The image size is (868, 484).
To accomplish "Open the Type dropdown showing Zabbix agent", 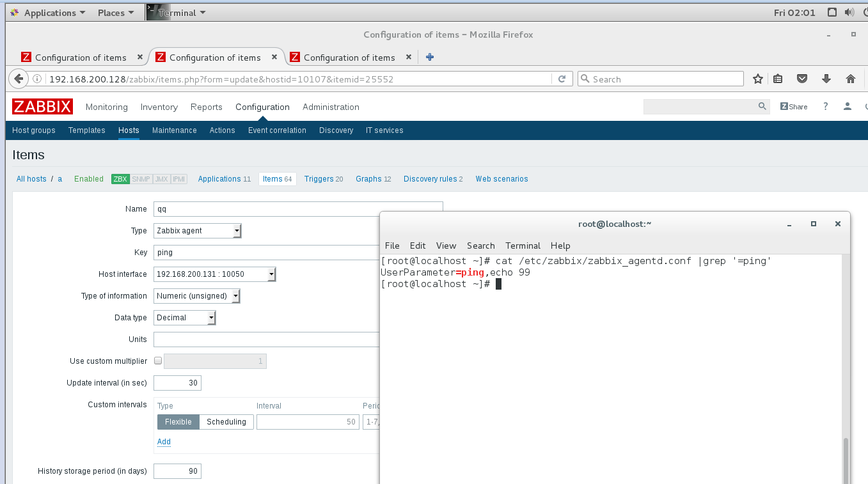I will pos(198,231).
